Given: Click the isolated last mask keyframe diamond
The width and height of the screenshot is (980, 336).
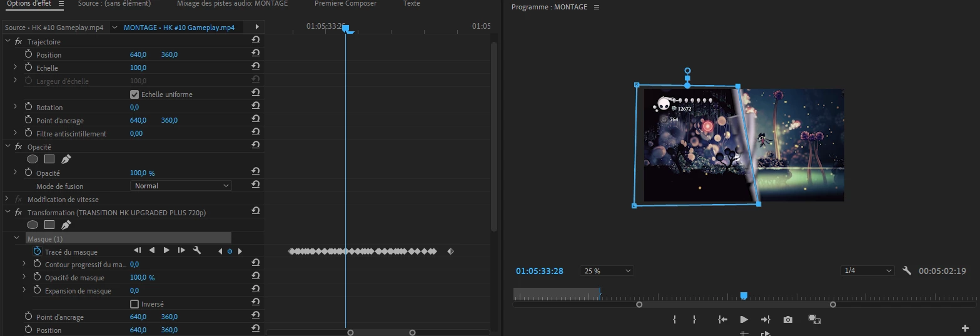Looking at the screenshot, I should (x=450, y=252).
